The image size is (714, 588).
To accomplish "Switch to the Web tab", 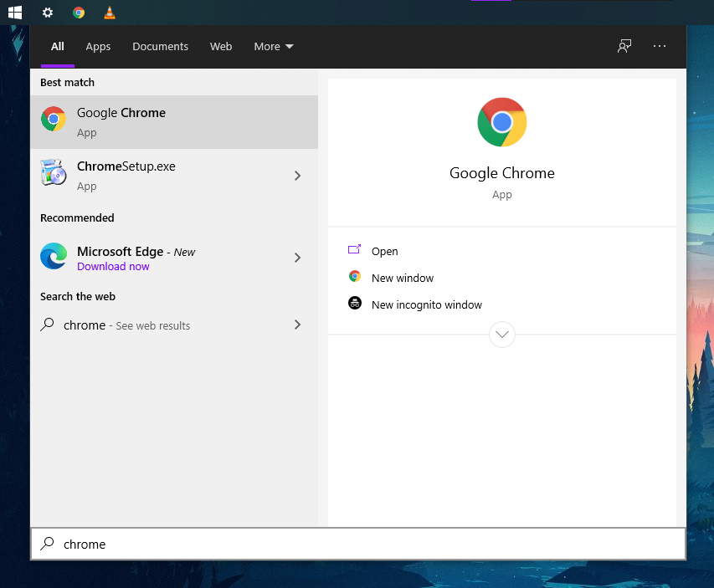I will click(221, 47).
